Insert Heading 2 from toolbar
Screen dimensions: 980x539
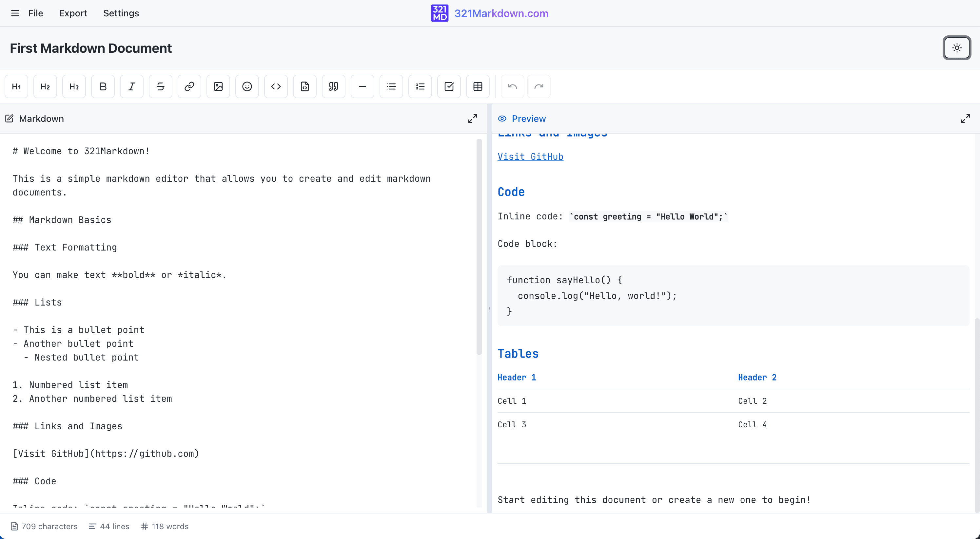[45, 87]
